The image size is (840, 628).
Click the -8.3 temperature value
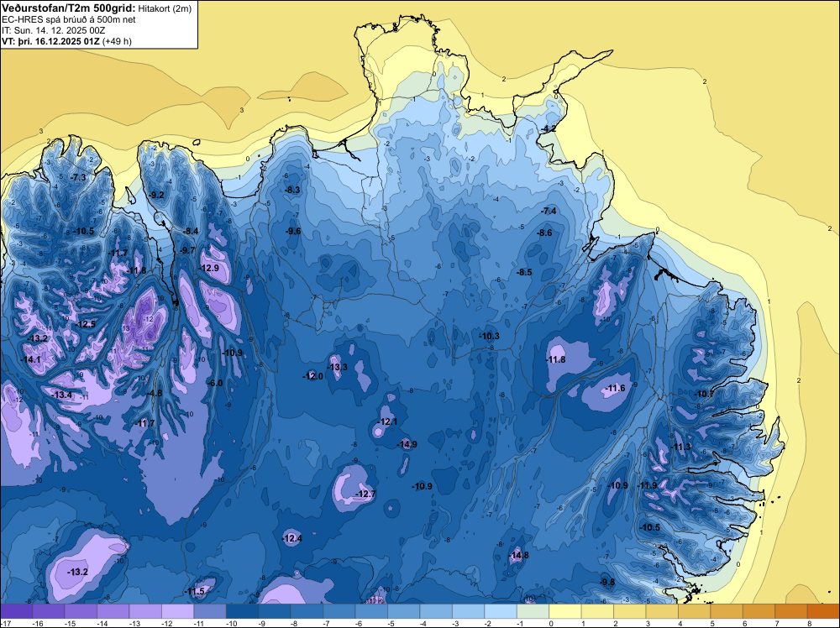coord(292,190)
